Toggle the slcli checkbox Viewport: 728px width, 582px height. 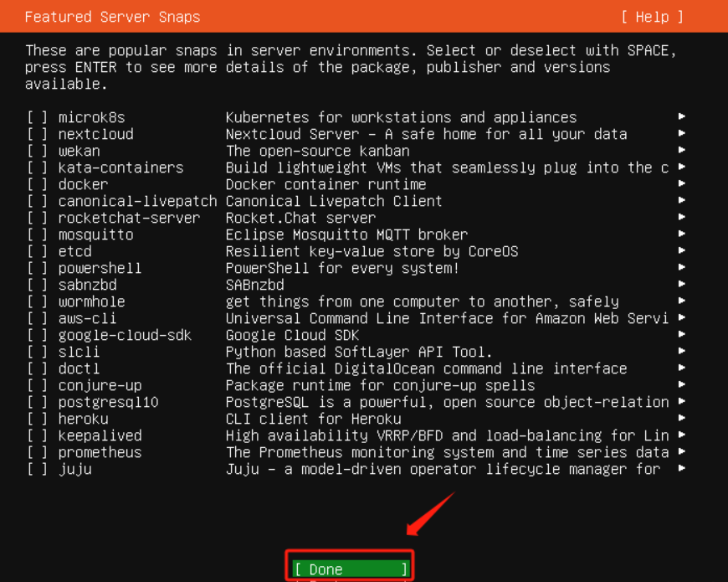point(37,352)
